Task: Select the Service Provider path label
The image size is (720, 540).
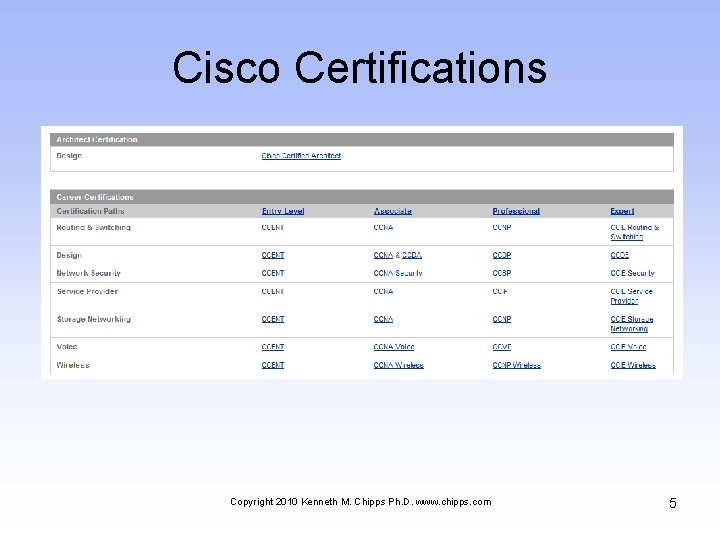Action: point(87,291)
